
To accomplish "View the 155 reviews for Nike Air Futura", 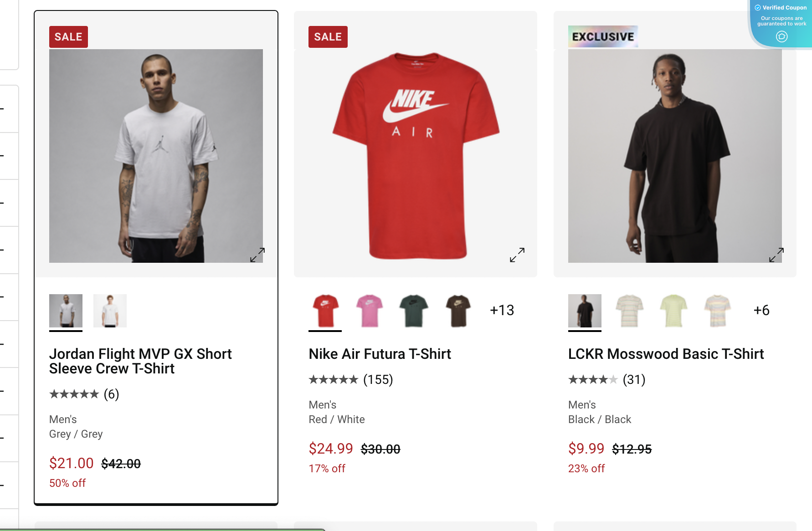I will (377, 379).
